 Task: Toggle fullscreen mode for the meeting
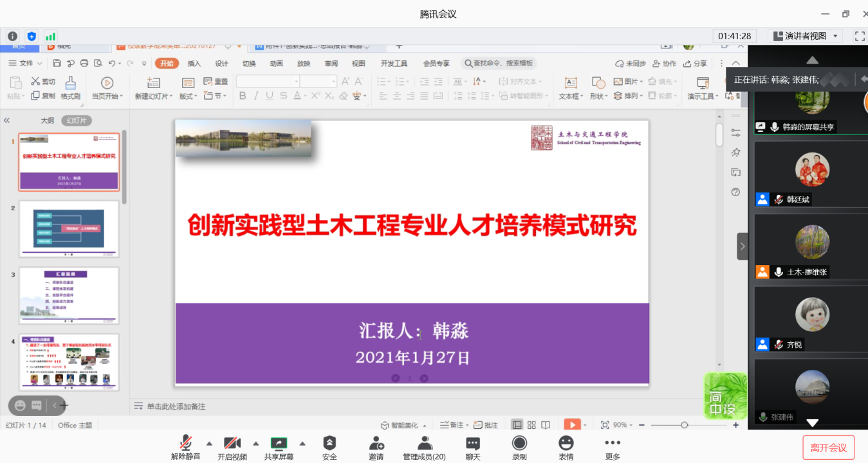[859, 36]
